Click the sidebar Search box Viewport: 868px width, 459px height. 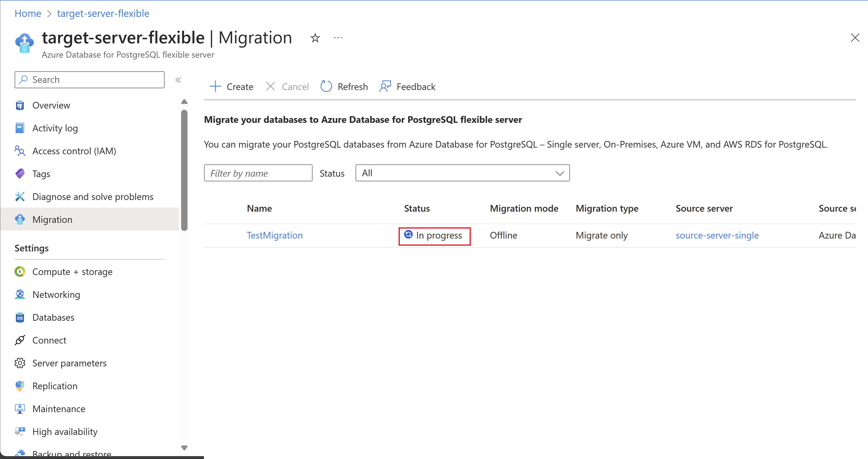coord(90,80)
